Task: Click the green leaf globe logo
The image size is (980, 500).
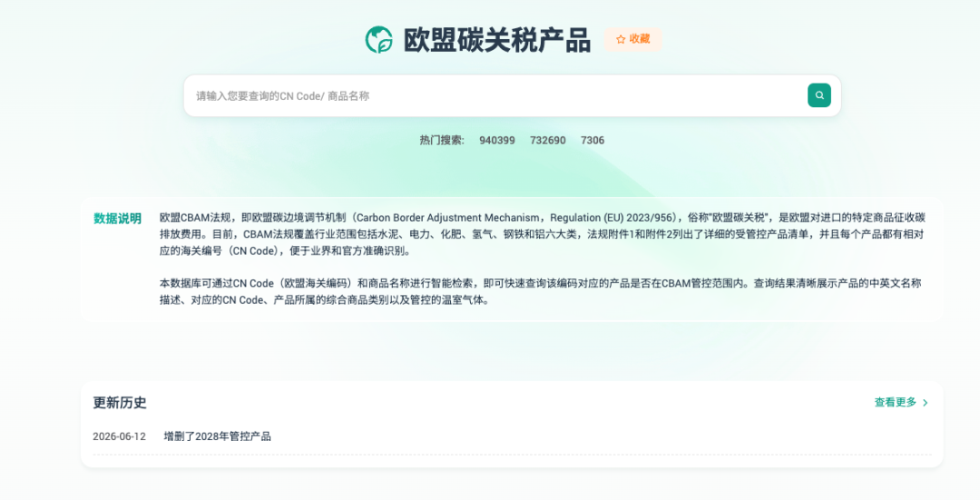Action: [x=378, y=40]
